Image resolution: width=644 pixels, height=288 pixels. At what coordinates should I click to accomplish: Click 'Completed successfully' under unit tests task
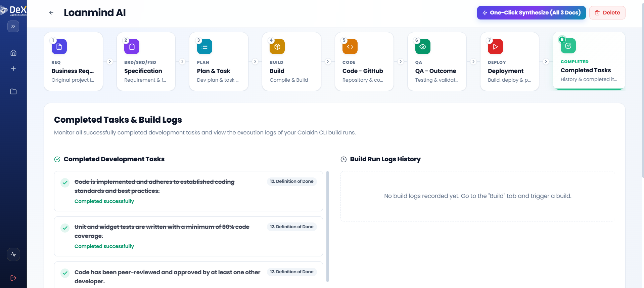pyautogui.click(x=104, y=246)
